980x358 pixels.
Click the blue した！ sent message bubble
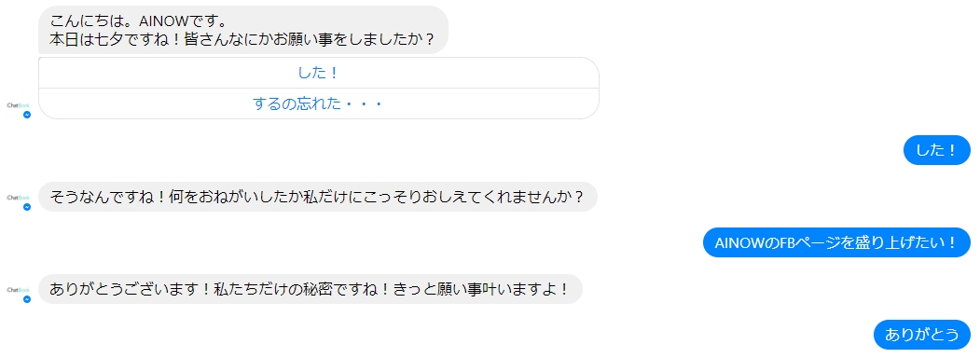click(x=936, y=150)
